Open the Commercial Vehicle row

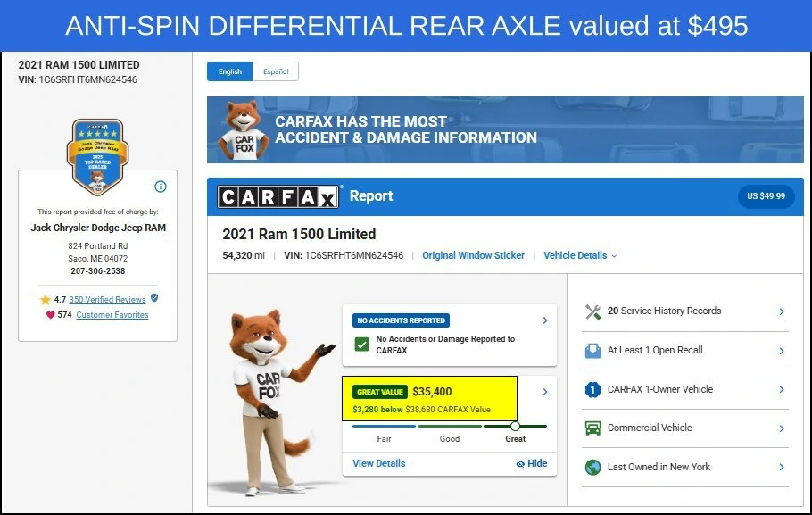pos(685,428)
